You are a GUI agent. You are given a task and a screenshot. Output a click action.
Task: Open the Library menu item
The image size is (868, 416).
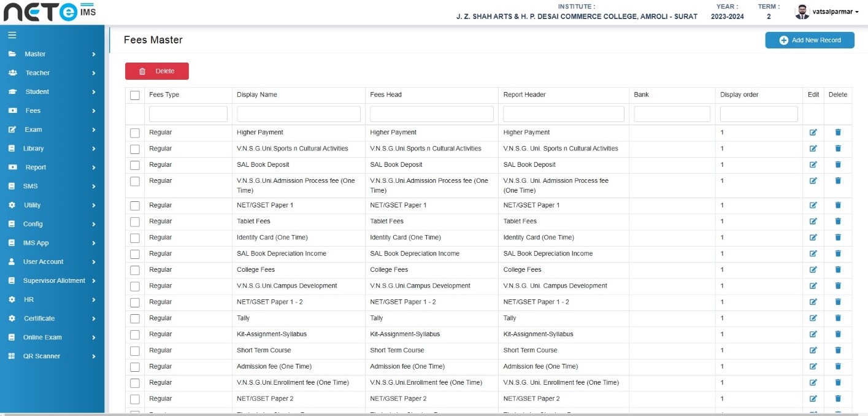click(52, 148)
